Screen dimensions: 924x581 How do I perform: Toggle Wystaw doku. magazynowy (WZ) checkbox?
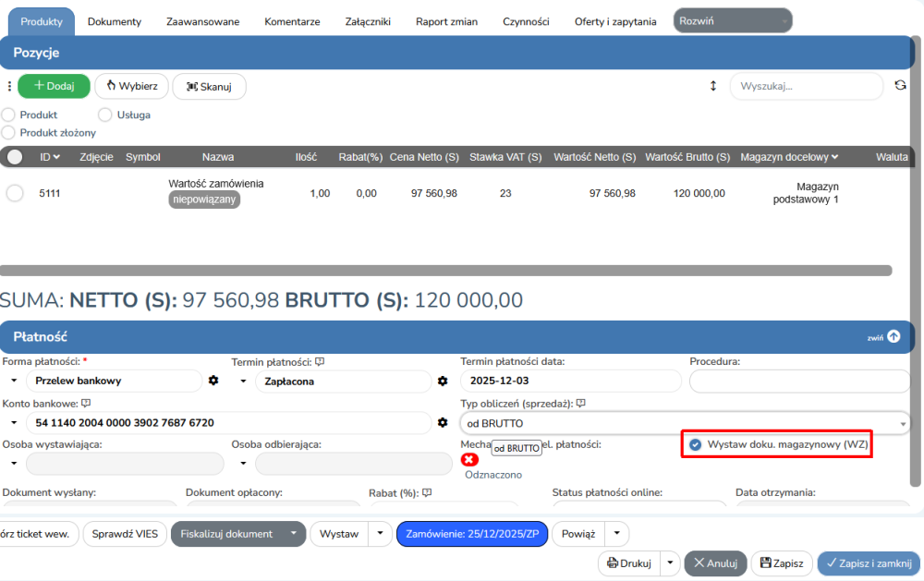[x=696, y=445]
